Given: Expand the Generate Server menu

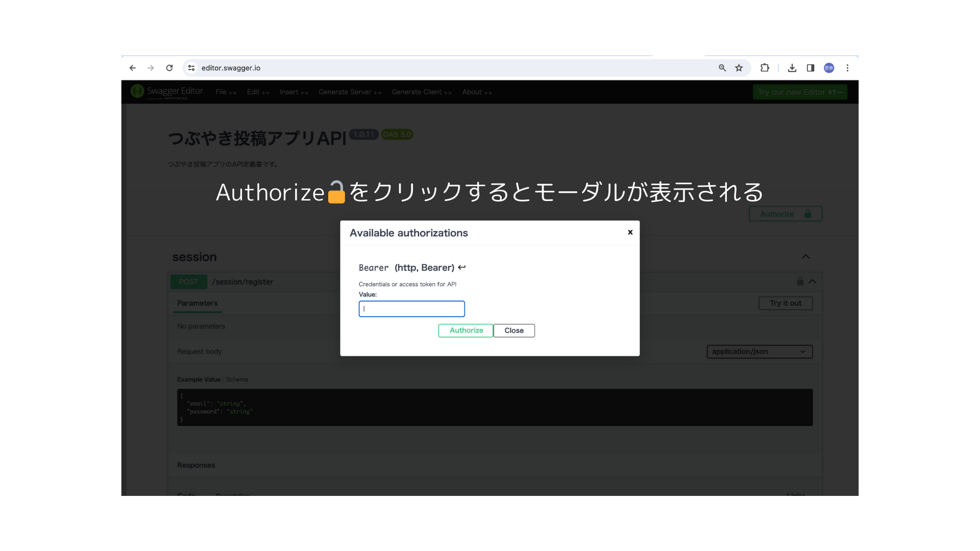Looking at the screenshot, I should tap(345, 92).
